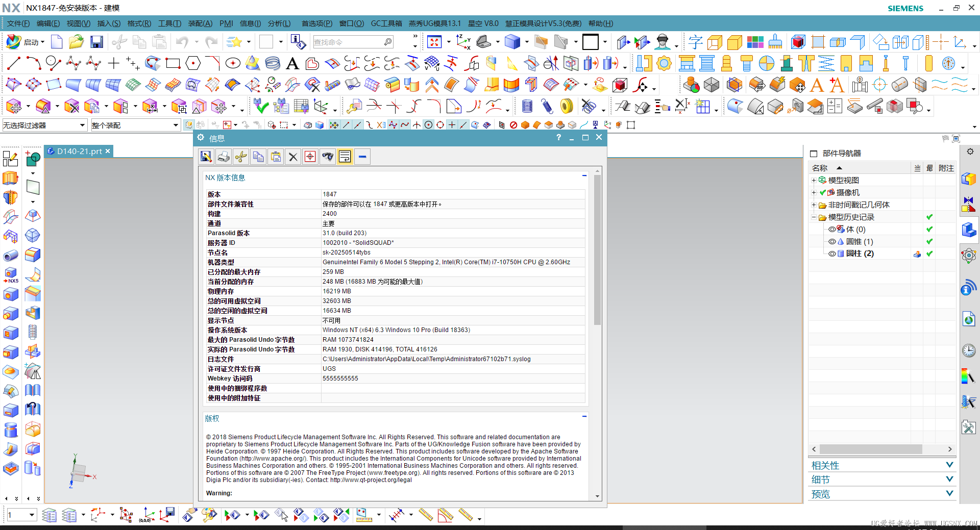
Task: Toggle the quadrant point snap option
Action: [440, 125]
